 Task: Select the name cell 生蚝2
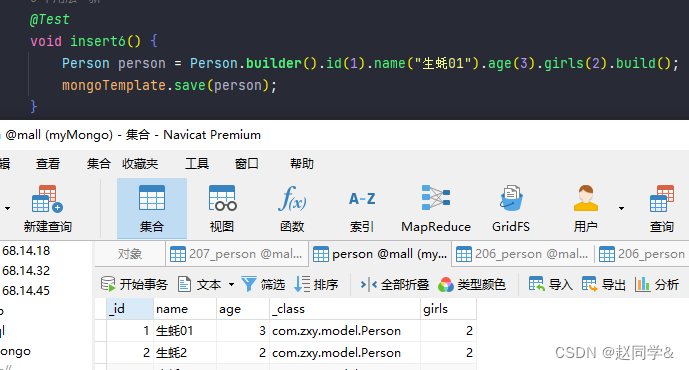pyautogui.click(x=185, y=353)
